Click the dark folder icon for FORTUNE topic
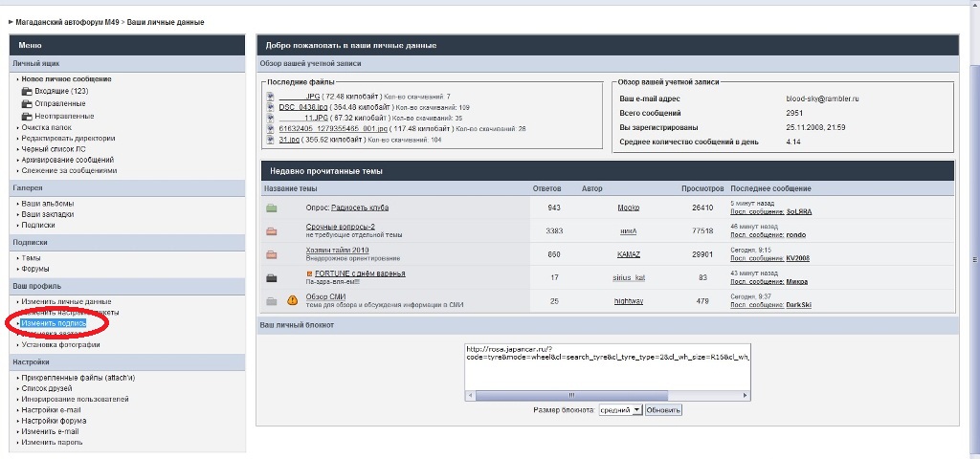This screenshot has height=459, width=980. point(272,277)
